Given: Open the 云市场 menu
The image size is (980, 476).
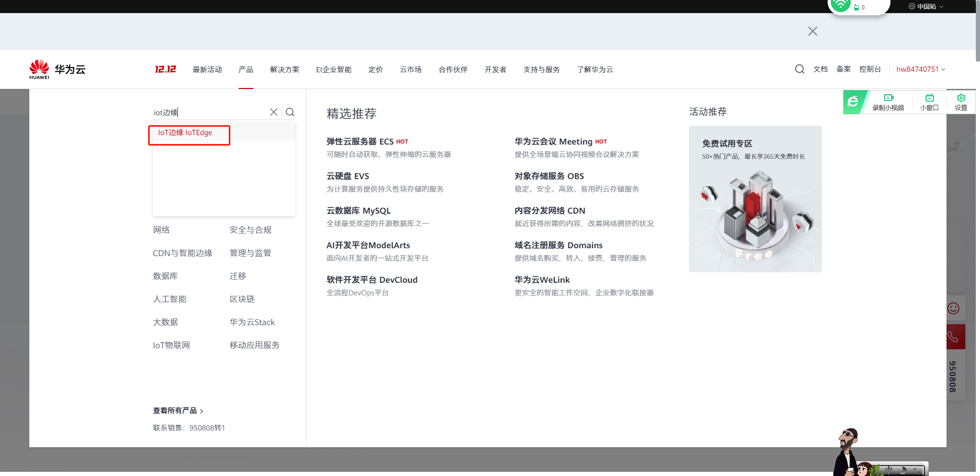Looking at the screenshot, I should point(411,69).
